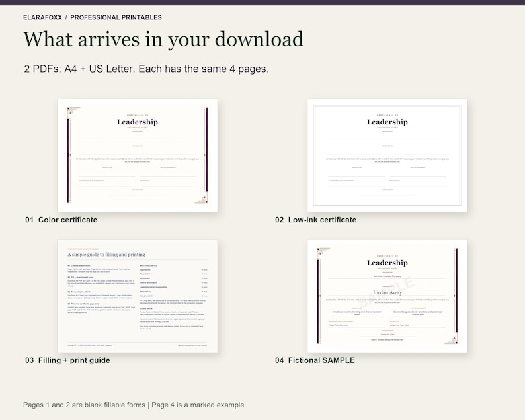
Task: Click the ELARAFOXX brand name
Action: pyautogui.click(x=42, y=17)
